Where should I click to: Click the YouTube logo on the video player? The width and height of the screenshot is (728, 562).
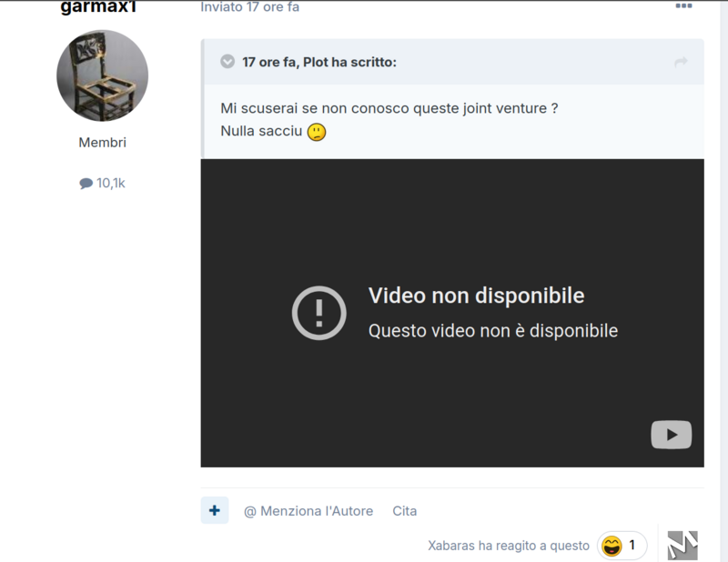[671, 435]
